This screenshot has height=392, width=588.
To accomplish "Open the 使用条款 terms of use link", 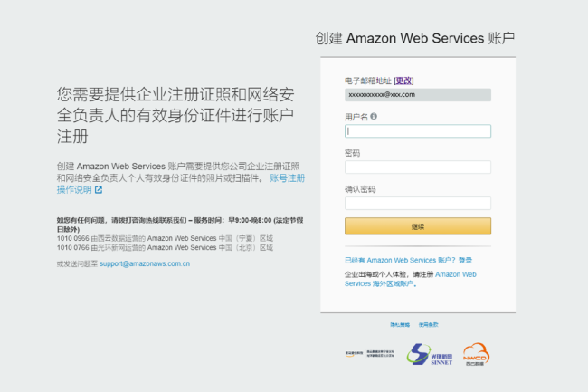I will (429, 323).
